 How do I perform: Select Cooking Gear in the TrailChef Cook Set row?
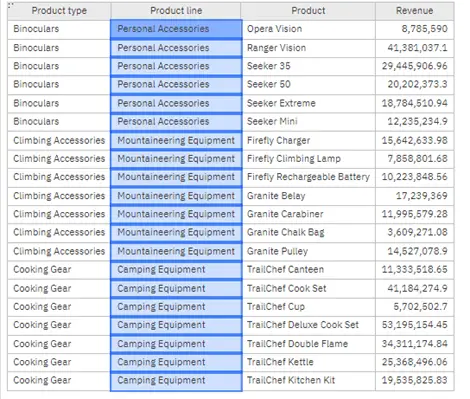[x=59, y=288]
